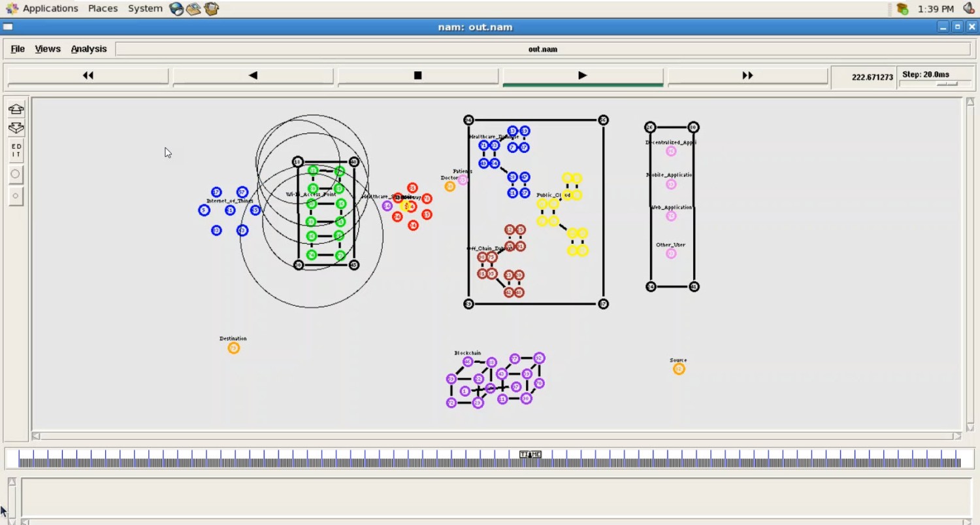
Task: Click the Step 20.0ms speed slider
Action: point(946,84)
